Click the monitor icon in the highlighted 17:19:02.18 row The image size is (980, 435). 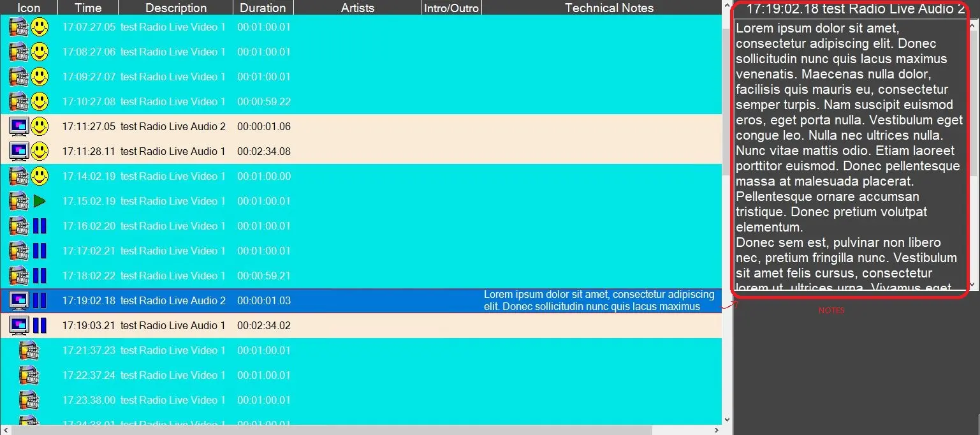point(19,301)
